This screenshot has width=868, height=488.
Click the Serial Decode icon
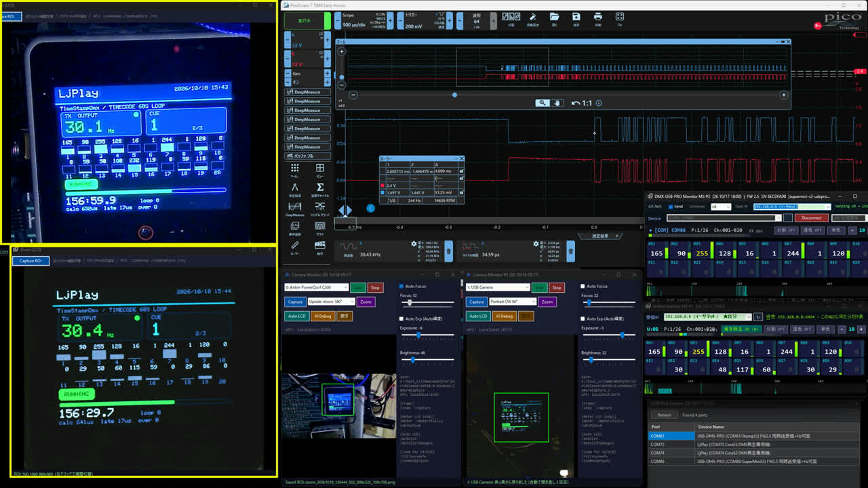[320, 207]
